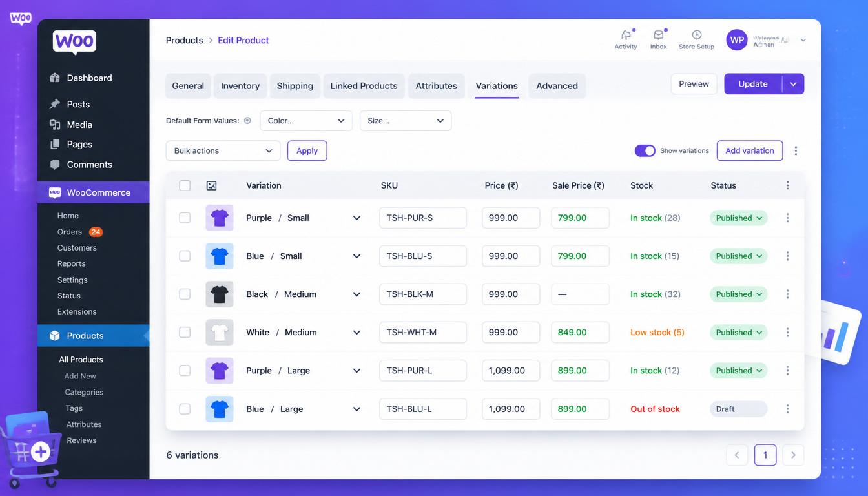Switch to the Linked Products tab

[364, 86]
